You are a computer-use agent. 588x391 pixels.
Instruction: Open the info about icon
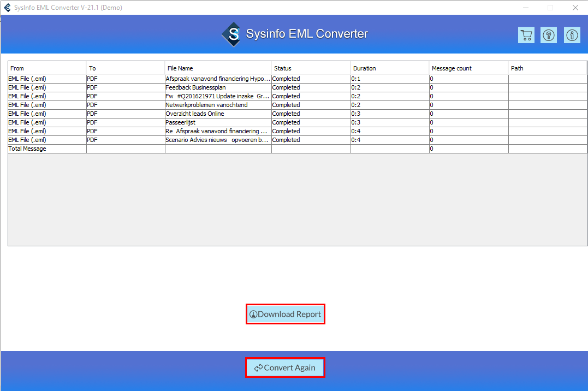tap(572, 35)
